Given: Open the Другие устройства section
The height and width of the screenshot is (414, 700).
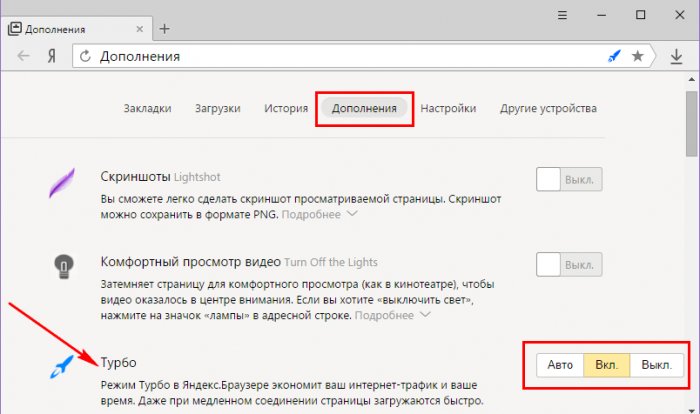Looking at the screenshot, I should [x=548, y=109].
